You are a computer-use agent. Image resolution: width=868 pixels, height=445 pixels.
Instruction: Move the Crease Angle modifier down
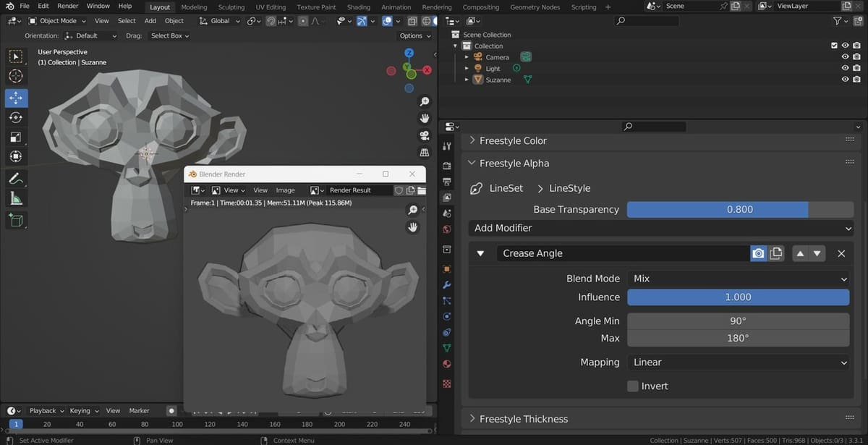[x=817, y=253]
